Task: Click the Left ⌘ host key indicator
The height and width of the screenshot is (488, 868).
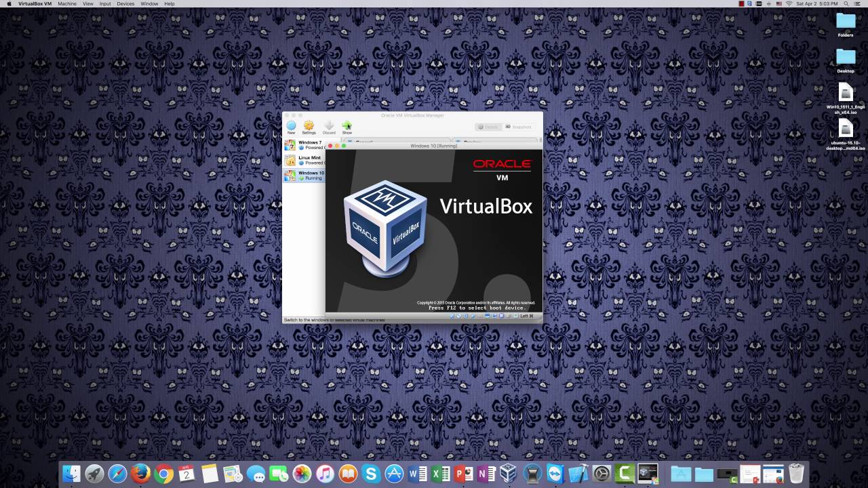Action: [527, 316]
